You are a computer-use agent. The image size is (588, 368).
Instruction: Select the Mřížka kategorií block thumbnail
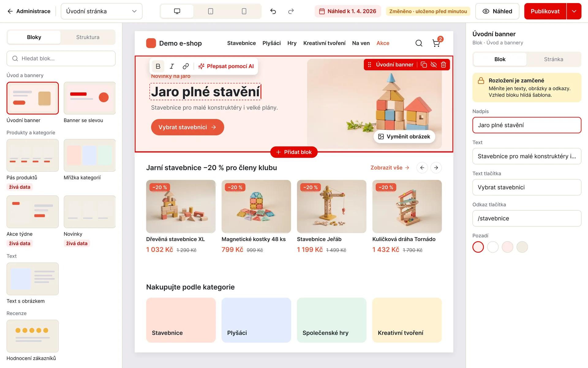click(x=89, y=155)
